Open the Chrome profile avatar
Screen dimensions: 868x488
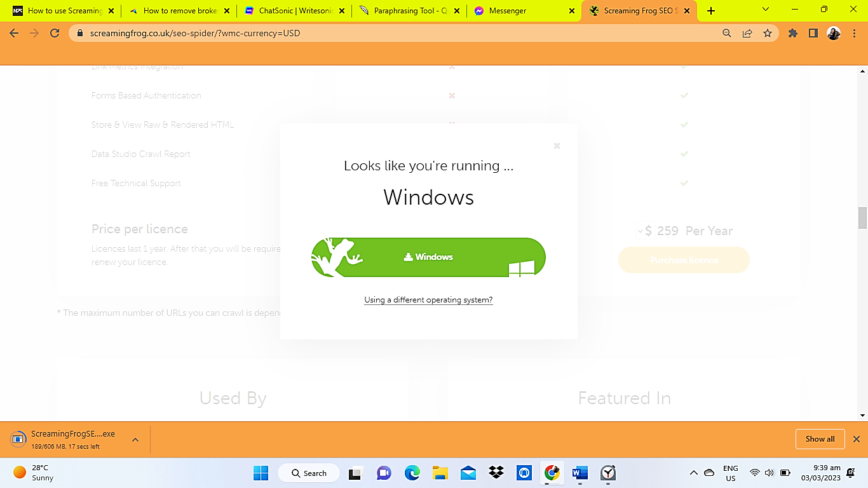pyautogui.click(x=834, y=33)
